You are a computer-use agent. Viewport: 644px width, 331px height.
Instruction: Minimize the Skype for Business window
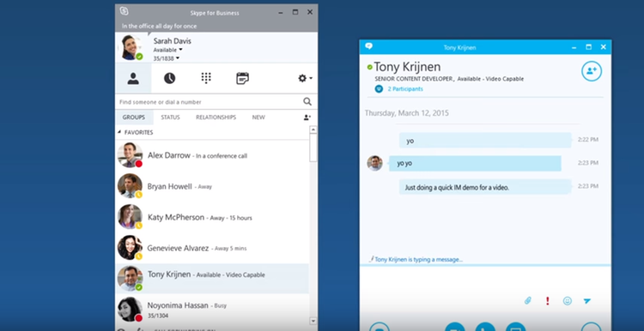281,12
